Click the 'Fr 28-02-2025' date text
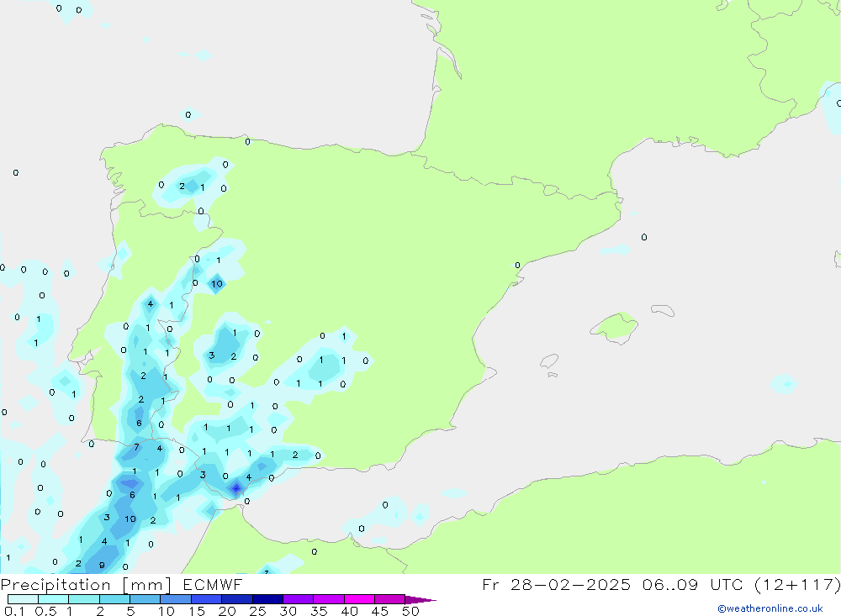 pos(556,585)
